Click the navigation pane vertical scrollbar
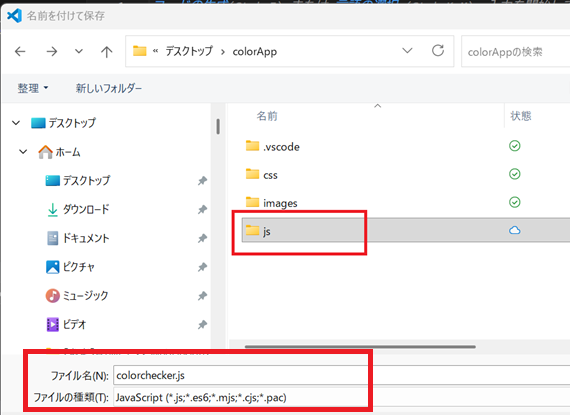This screenshot has width=570, height=415. (x=218, y=127)
